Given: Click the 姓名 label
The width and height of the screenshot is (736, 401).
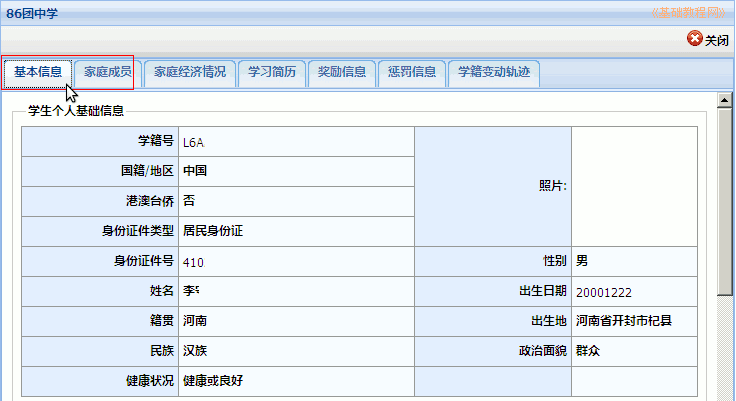Looking at the screenshot, I should 162,291.
